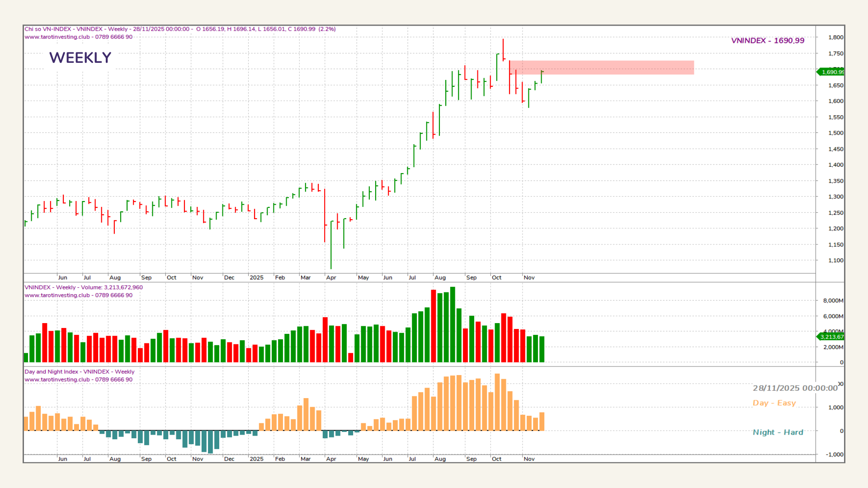The width and height of the screenshot is (868, 488).
Task: Click the WEEKLY timeframe label
Action: tap(80, 58)
